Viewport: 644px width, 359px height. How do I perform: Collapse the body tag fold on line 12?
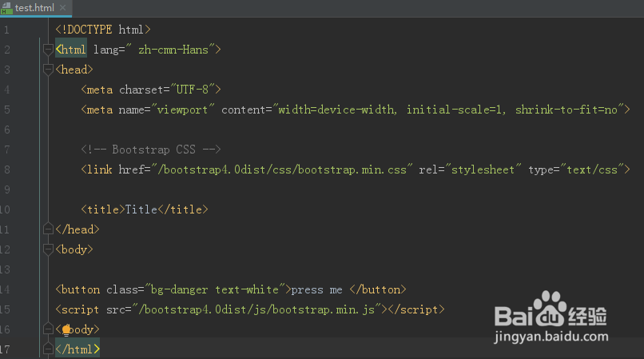48,249
